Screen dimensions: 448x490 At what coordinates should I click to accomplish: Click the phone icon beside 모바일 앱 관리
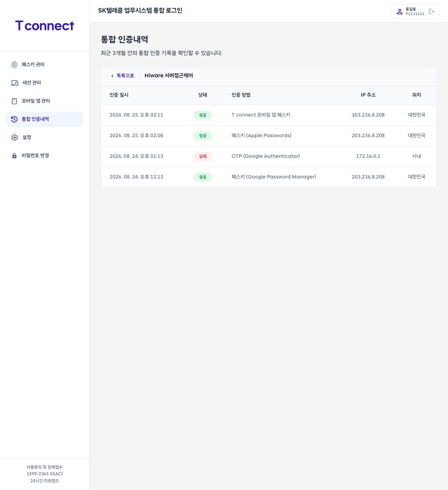(x=14, y=101)
